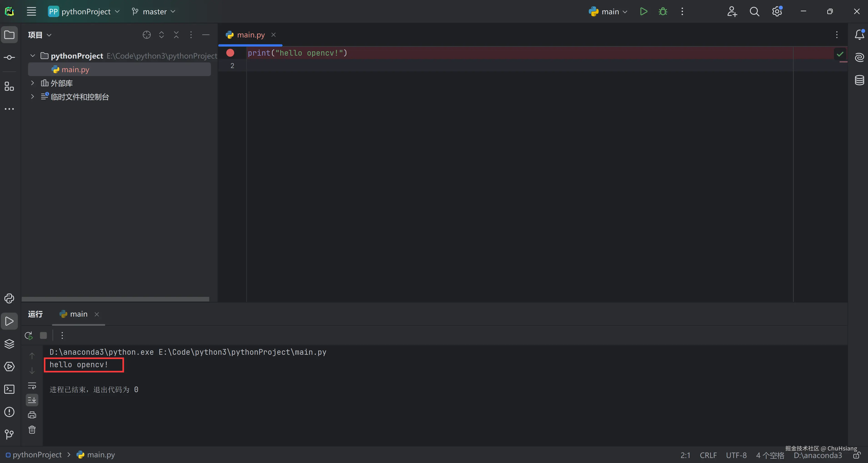Image resolution: width=868 pixels, height=463 pixels.
Task: Open the Python Packages tool window
Action: coord(9,344)
